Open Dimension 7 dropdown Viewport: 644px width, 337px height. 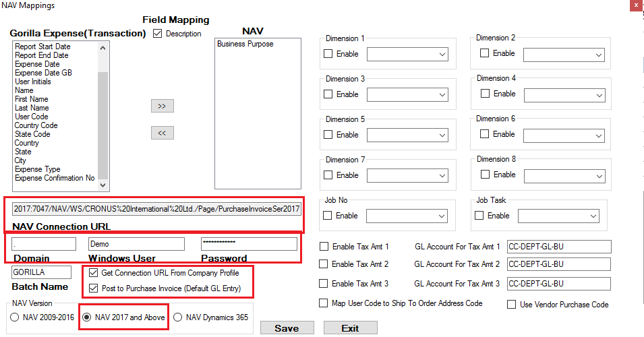pyautogui.click(x=407, y=176)
